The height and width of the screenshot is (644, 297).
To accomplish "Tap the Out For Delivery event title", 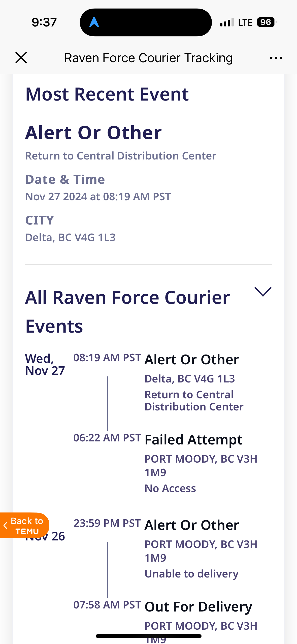I will pos(198,607).
